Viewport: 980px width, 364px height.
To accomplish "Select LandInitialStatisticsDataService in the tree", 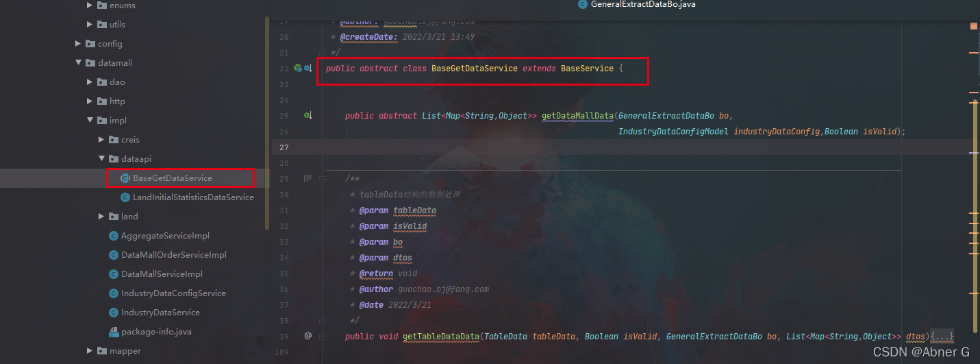I will pos(193,197).
